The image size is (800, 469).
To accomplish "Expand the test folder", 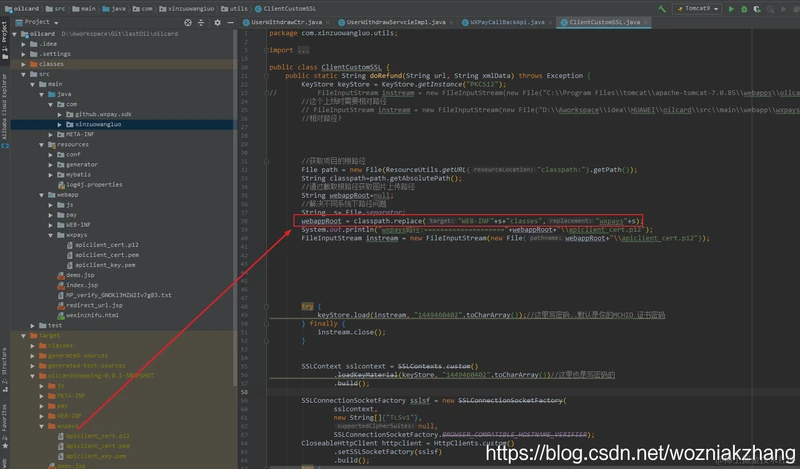I will (33, 326).
